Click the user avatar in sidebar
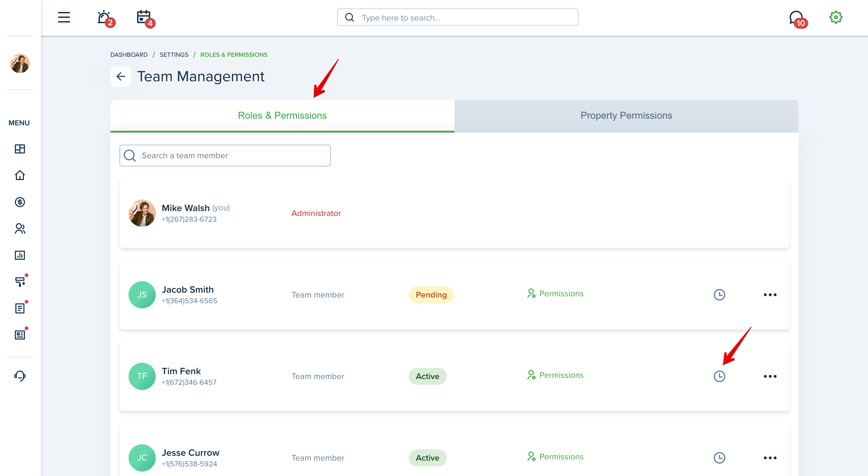 coord(20,63)
